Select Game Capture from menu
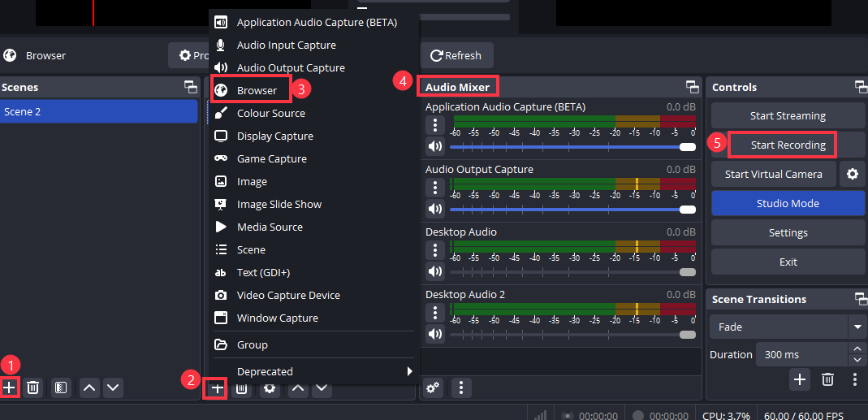 (314, 158)
